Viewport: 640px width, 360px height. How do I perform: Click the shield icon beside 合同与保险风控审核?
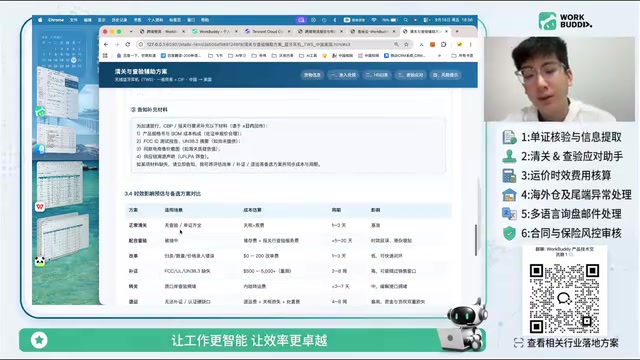point(509,233)
